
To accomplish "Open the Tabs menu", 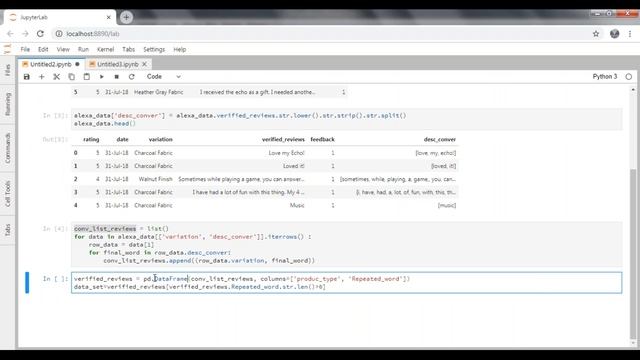I will click(x=129, y=49).
